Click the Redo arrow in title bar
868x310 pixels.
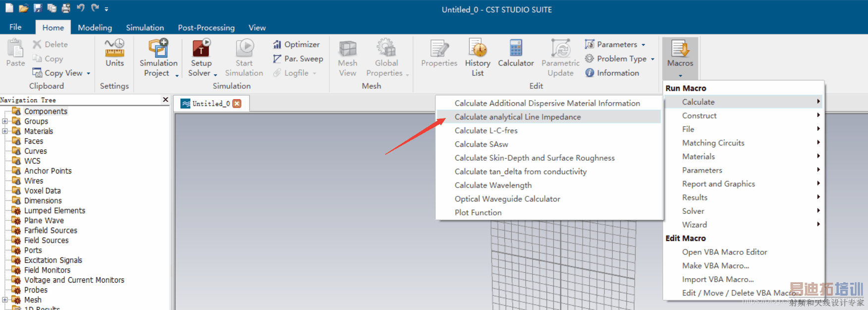[95, 7]
